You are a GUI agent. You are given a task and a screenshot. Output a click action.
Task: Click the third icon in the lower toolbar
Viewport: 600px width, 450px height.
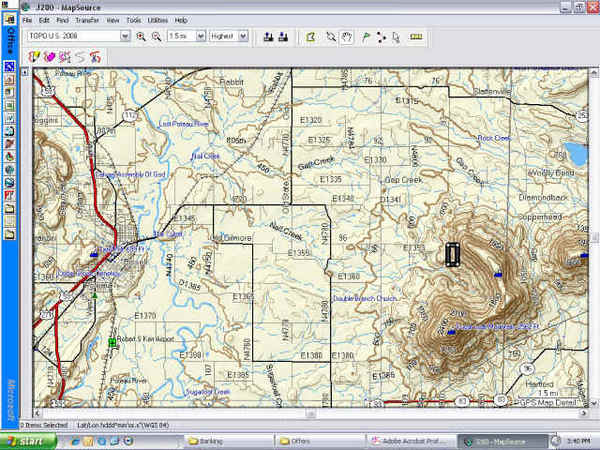click(65, 57)
